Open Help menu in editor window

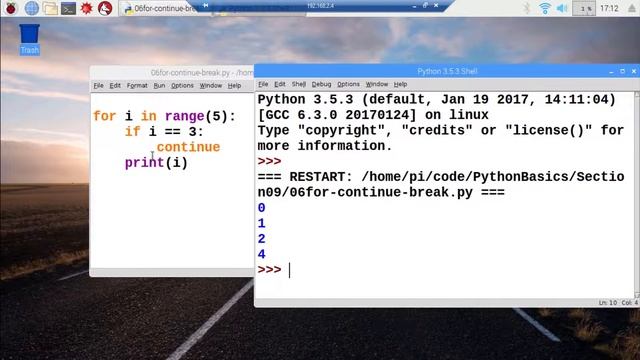pyautogui.click(x=234, y=85)
